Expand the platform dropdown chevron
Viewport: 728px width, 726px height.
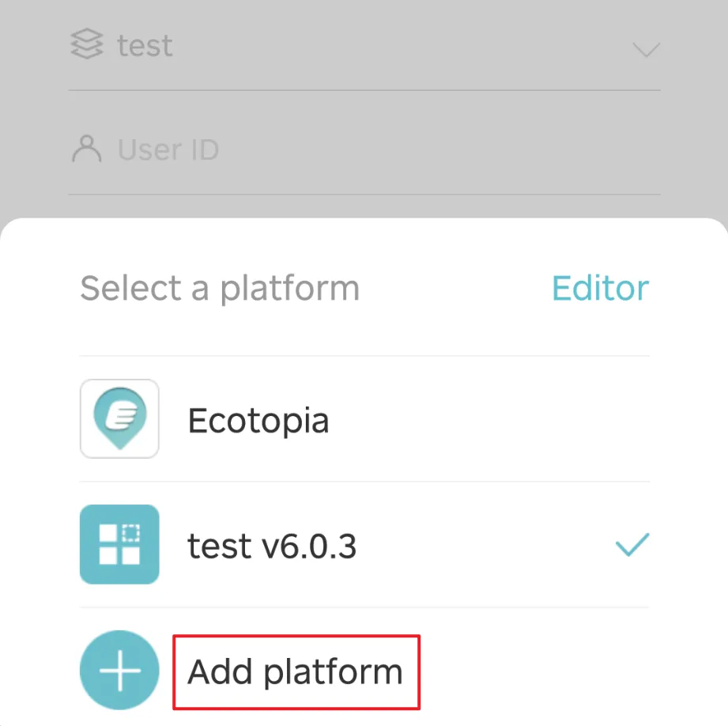click(x=646, y=50)
